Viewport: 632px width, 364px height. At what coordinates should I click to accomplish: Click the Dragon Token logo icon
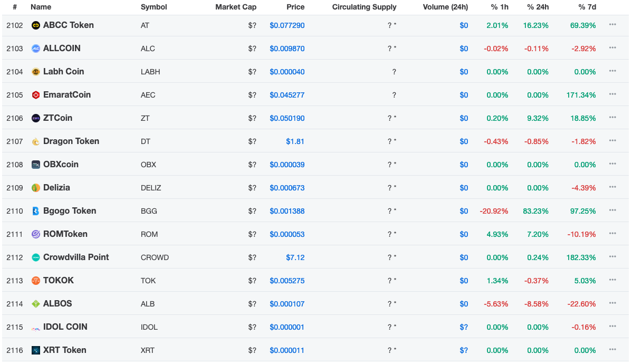(x=36, y=141)
